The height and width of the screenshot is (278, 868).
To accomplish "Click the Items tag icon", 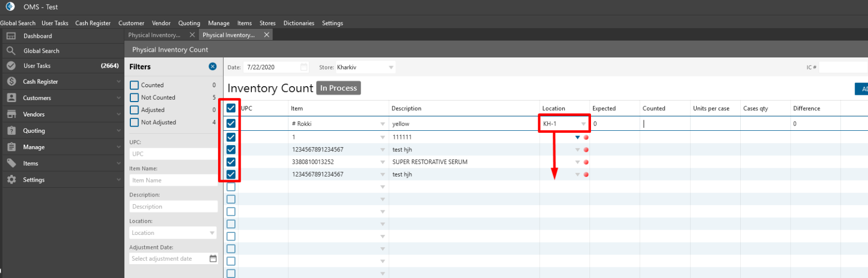I will (11, 164).
